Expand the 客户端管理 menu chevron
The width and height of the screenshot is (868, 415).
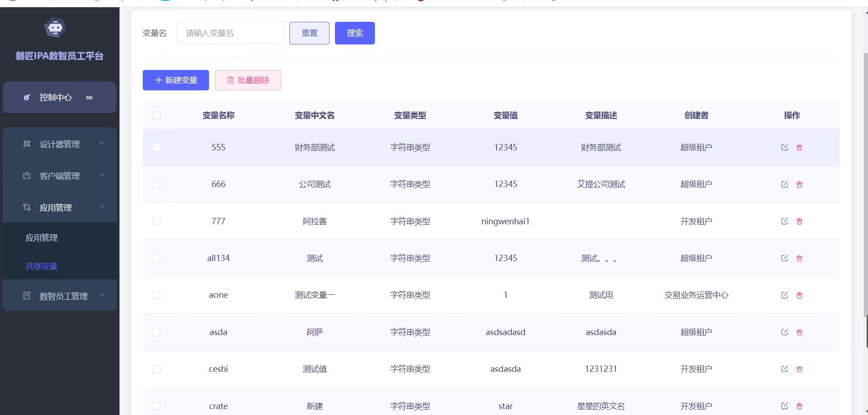tap(102, 175)
